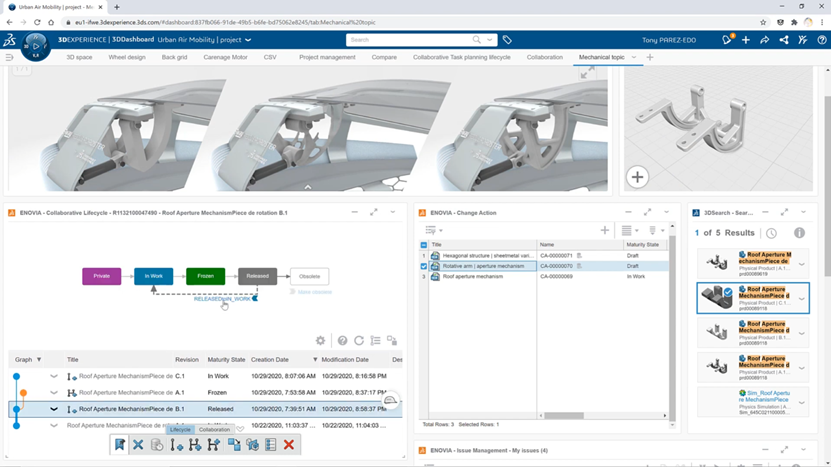831x467 pixels.
Task: Click the blue bookmark icon in the Lifecycle action bar
Action: (120, 445)
